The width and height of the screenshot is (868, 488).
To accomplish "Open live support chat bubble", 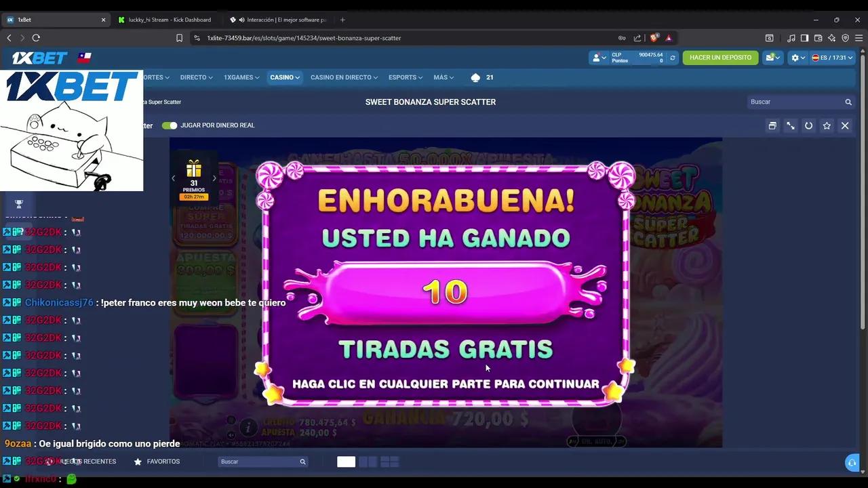I will (x=852, y=463).
